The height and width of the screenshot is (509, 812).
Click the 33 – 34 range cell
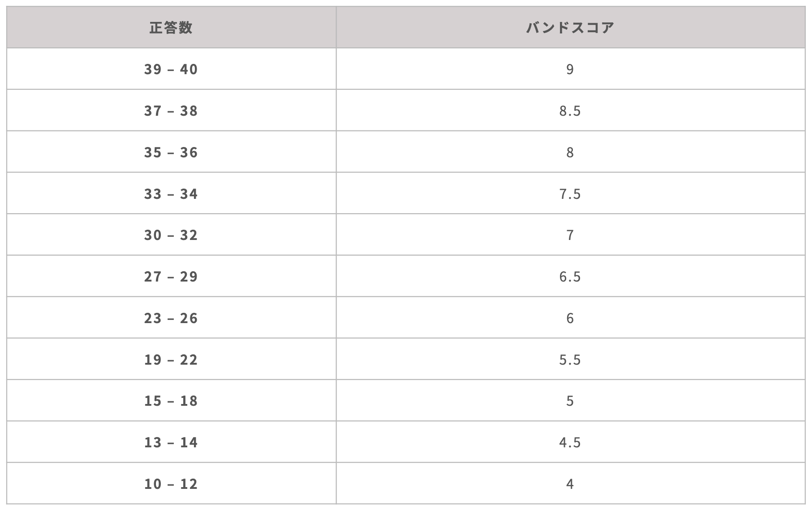pos(171,194)
